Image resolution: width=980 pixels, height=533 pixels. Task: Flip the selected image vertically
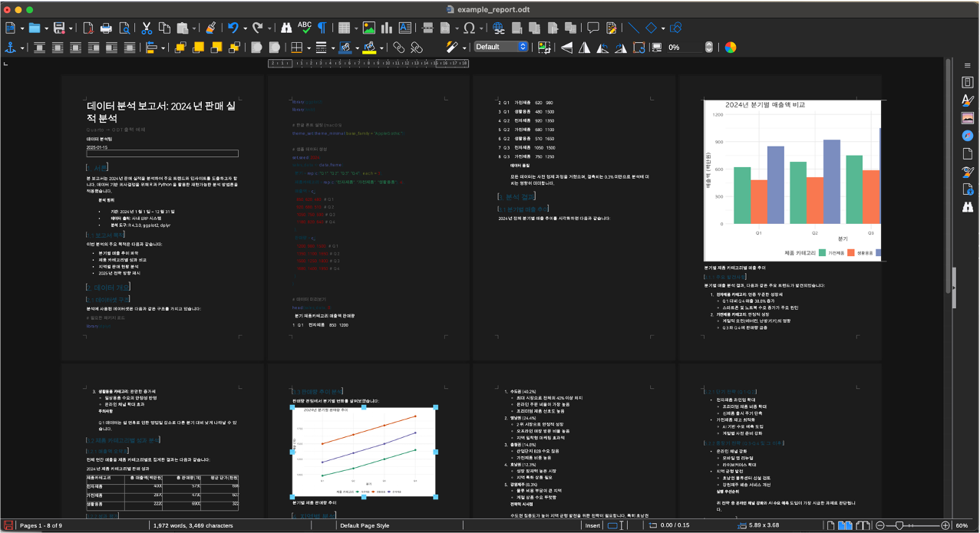pos(566,48)
